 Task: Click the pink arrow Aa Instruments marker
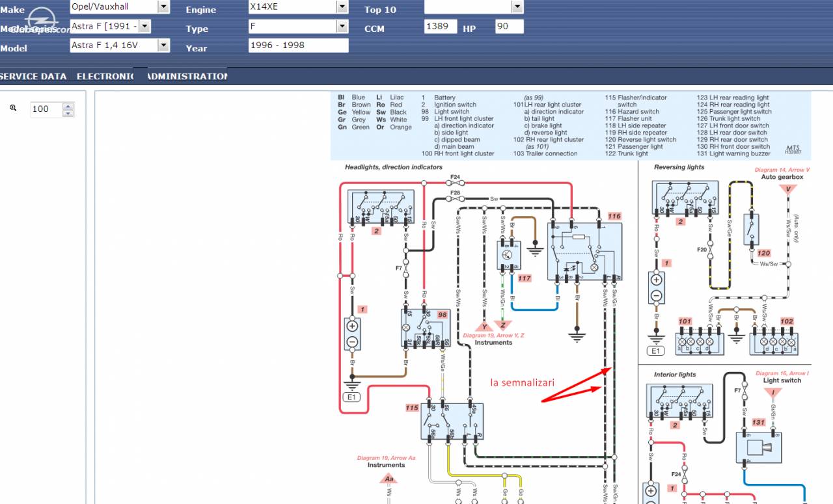389,478
